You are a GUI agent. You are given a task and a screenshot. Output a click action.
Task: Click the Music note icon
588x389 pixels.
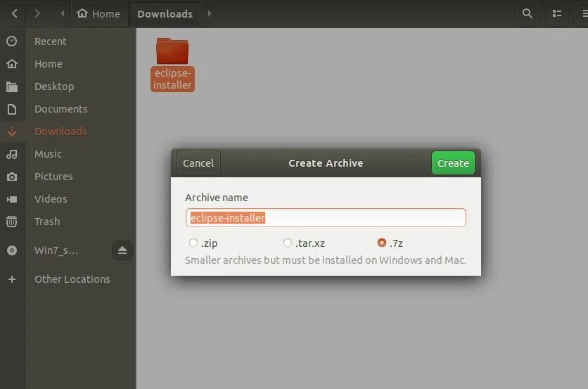[x=12, y=154]
